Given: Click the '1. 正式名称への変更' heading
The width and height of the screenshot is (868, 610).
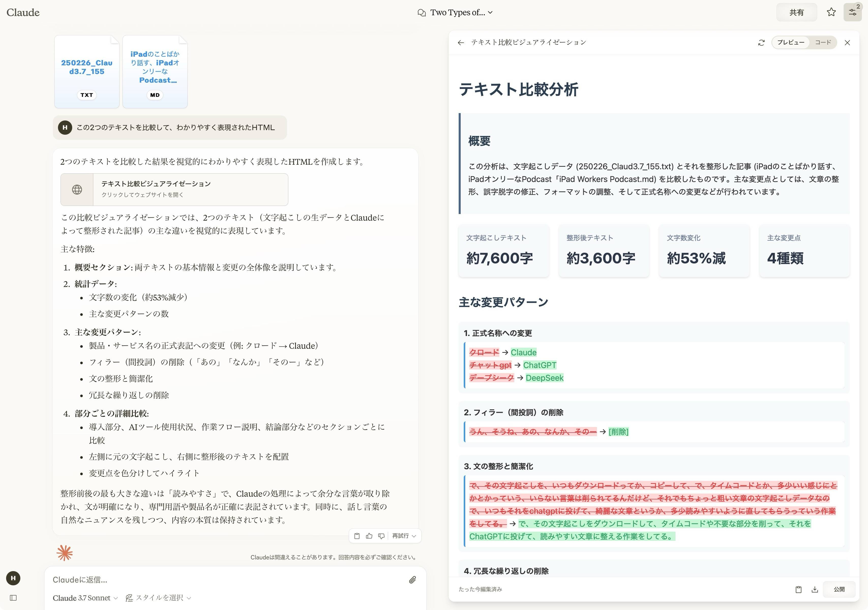Looking at the screenshot, I should [x=498, y=333].
